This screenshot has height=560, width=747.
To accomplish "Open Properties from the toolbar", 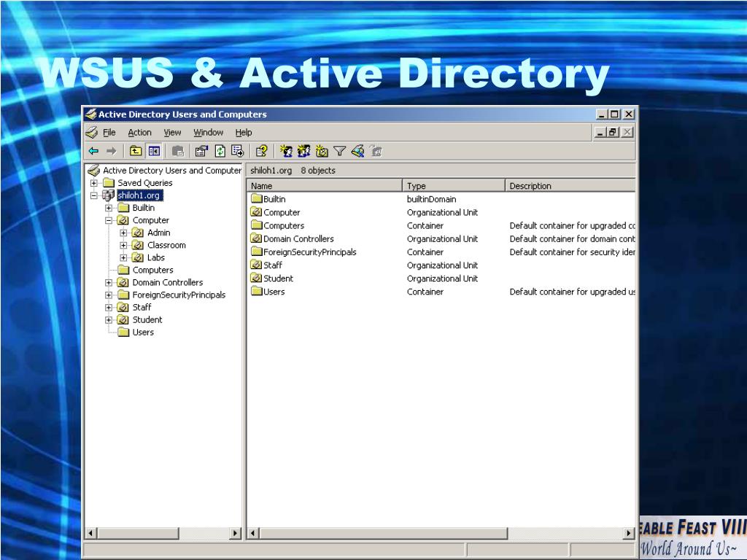I will [x=201, y=152].
